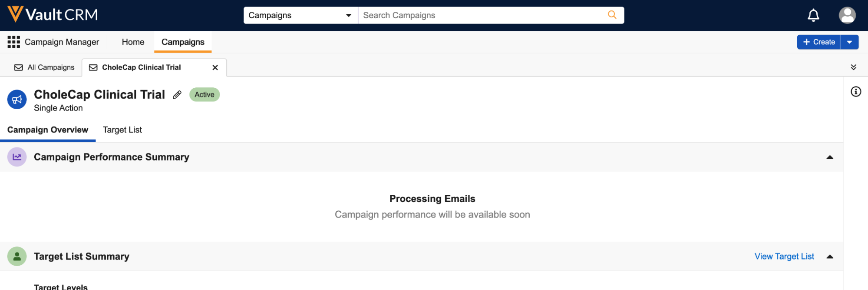Screen dimensions: 868x290
Task: Expand the double-chevron tab overflow
Action: 853,67
